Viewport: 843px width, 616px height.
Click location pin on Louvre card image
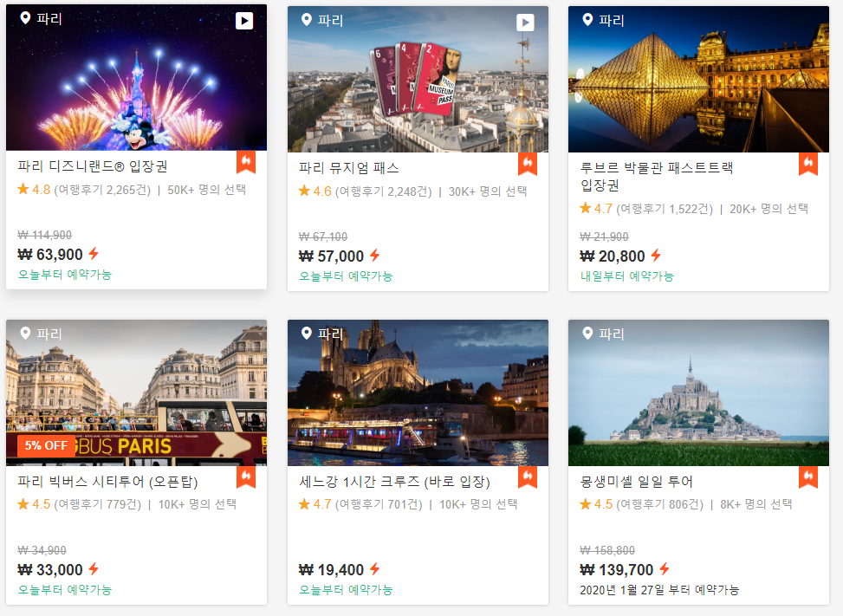(587, 20)
